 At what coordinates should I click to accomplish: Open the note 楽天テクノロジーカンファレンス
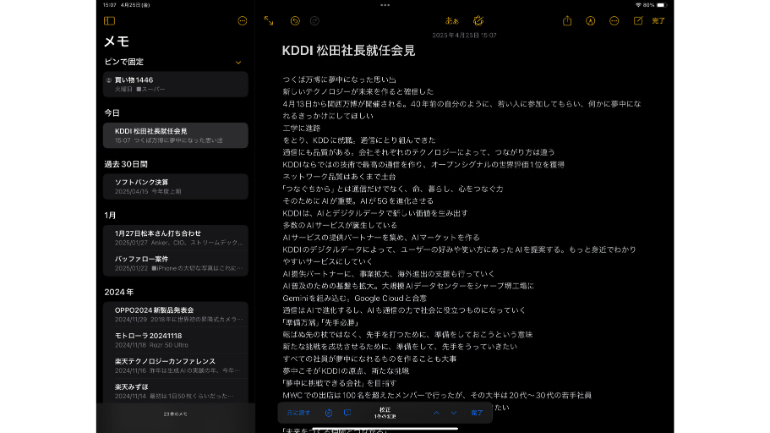pos(175,366)
